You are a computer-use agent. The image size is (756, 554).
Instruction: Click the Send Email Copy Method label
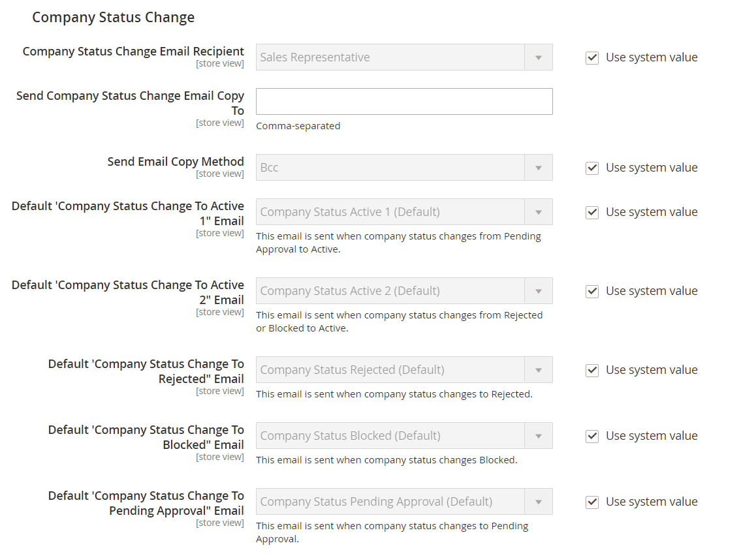[176, 162]
